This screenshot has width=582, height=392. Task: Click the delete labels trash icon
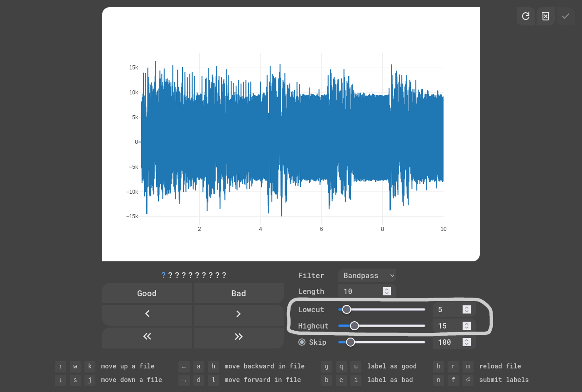[x=546, y=16]
